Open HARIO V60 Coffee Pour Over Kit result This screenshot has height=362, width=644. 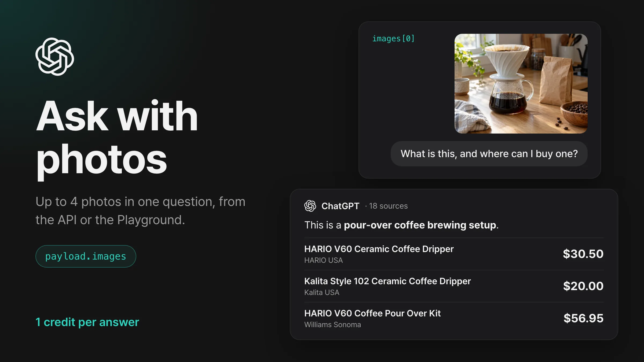454,318
